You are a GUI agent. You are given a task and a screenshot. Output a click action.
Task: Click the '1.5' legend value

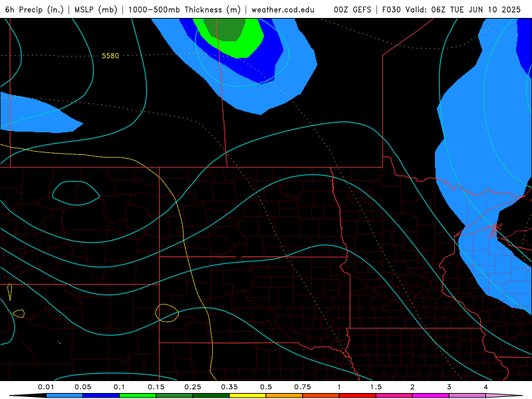pos(376,387)
